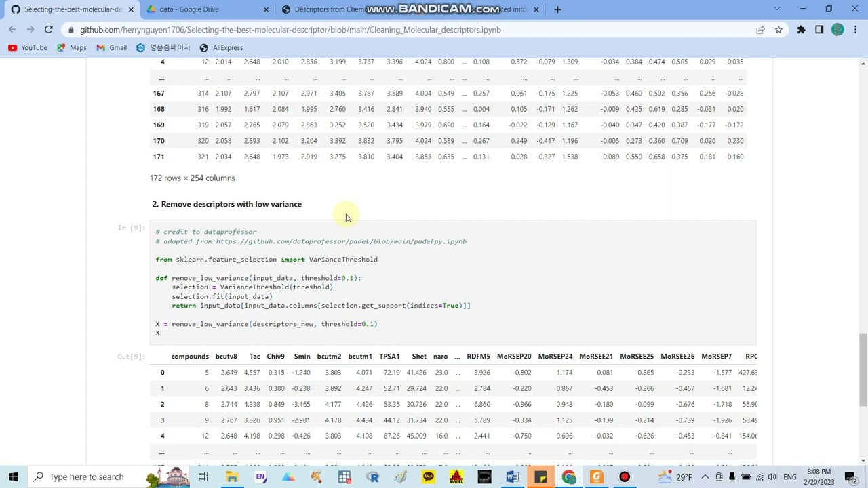Open the volume control in system tray
868x488 pixels.
click(774, 477)
